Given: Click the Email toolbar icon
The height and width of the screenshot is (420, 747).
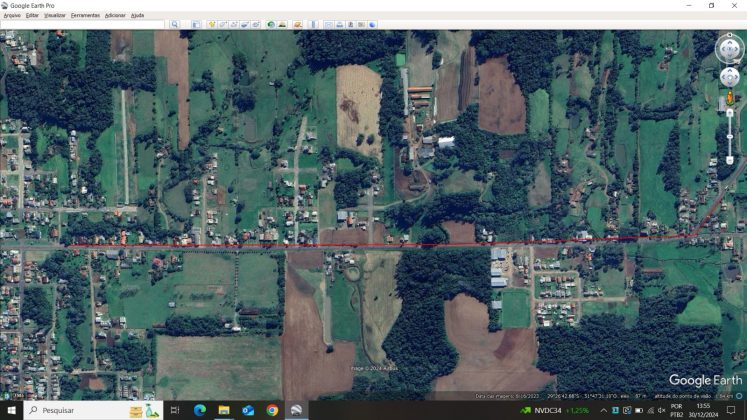Looking at the screenshot, I should coord(329,24).
